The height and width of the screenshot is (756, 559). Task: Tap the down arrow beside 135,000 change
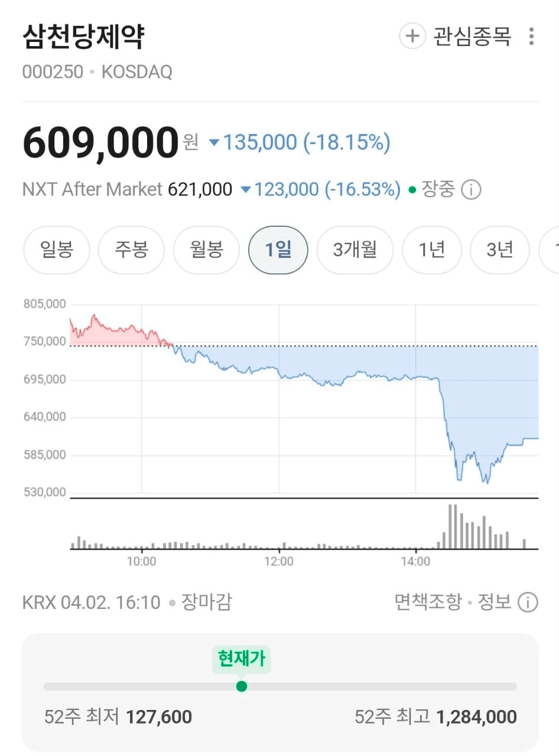click(214, 142)
